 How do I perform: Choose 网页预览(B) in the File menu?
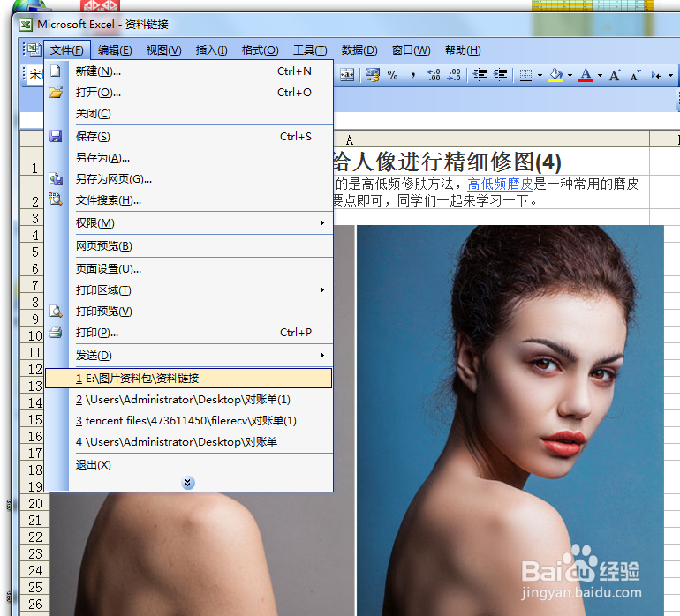[x=189, y=246]
